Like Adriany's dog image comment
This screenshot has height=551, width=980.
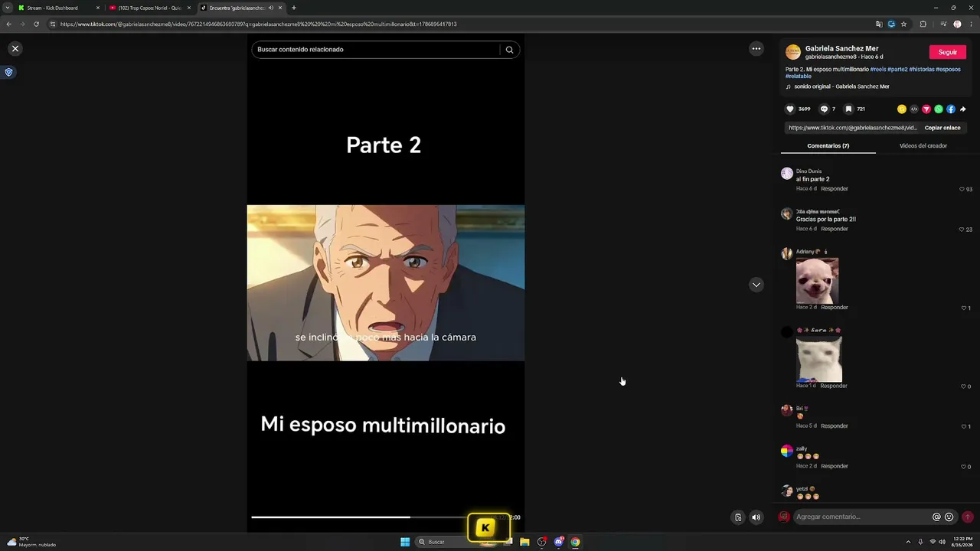click(964, 308)
